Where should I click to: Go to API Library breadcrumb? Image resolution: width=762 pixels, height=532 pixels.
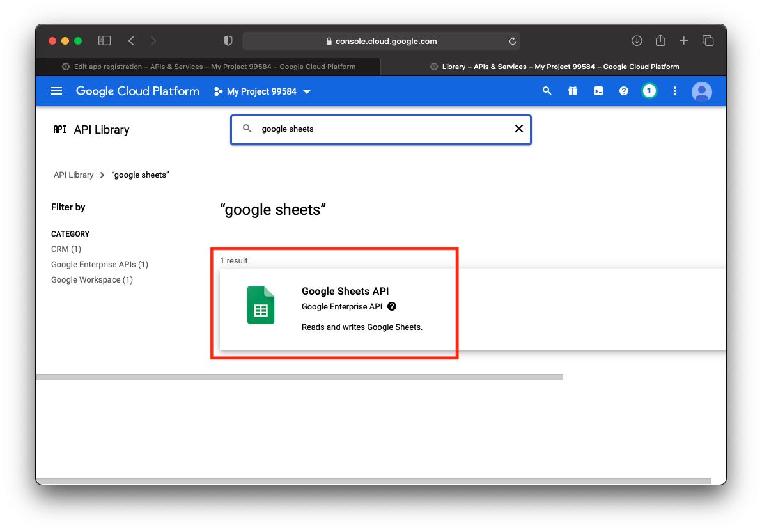(74, 175)
